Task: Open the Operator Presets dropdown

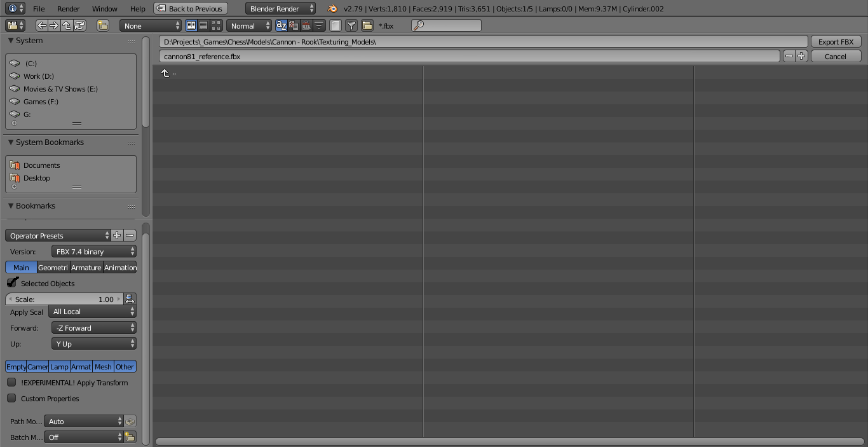Action: 57,235
